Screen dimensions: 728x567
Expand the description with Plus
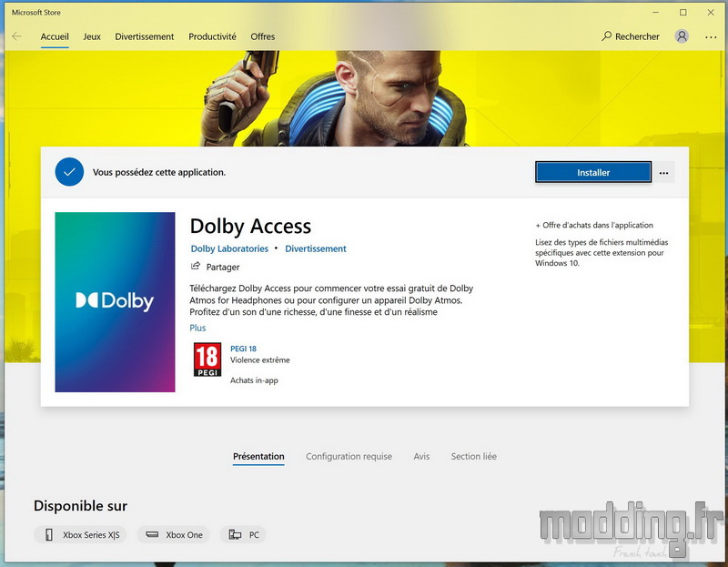pyautogui.click(x=197, y=328)
